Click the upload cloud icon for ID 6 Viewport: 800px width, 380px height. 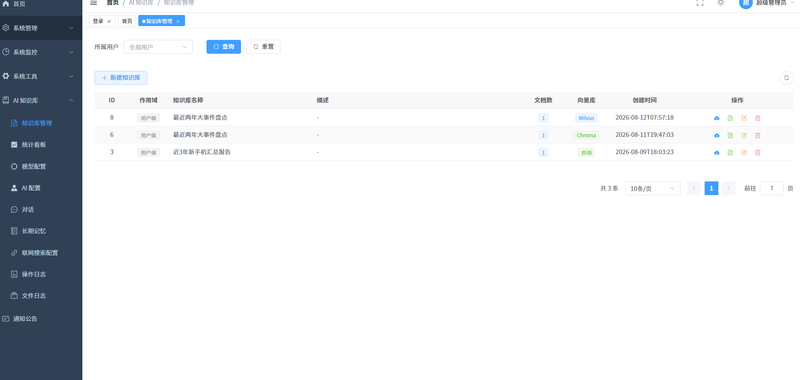pyautogui.click(x=717, y=135)
